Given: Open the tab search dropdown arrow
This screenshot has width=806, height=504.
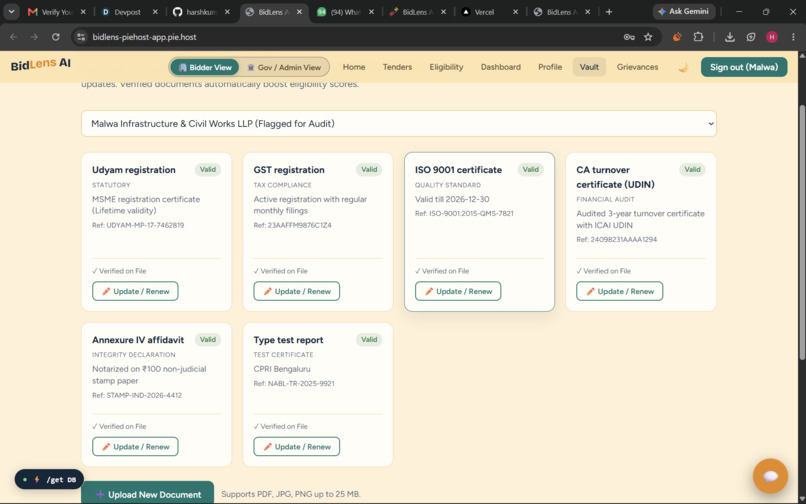Looking at the screenshot, I should pyautogui.click(x=11, y=11).
